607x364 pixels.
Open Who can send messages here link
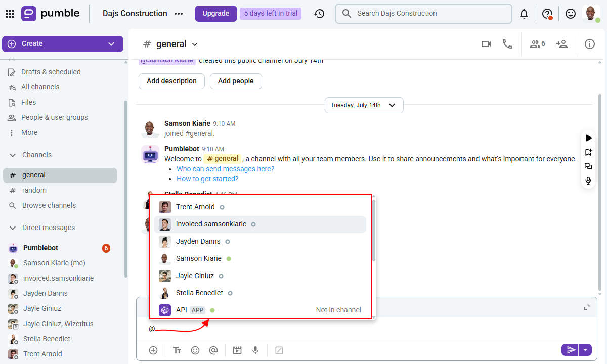(x=225, y=169)
